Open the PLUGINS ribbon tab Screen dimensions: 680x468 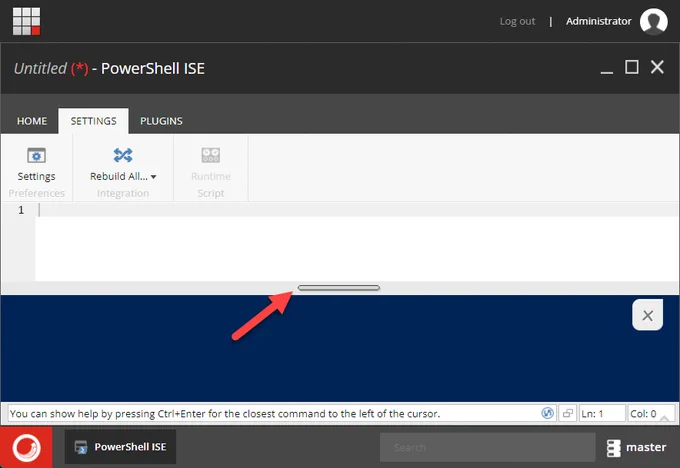pos(161,121)
